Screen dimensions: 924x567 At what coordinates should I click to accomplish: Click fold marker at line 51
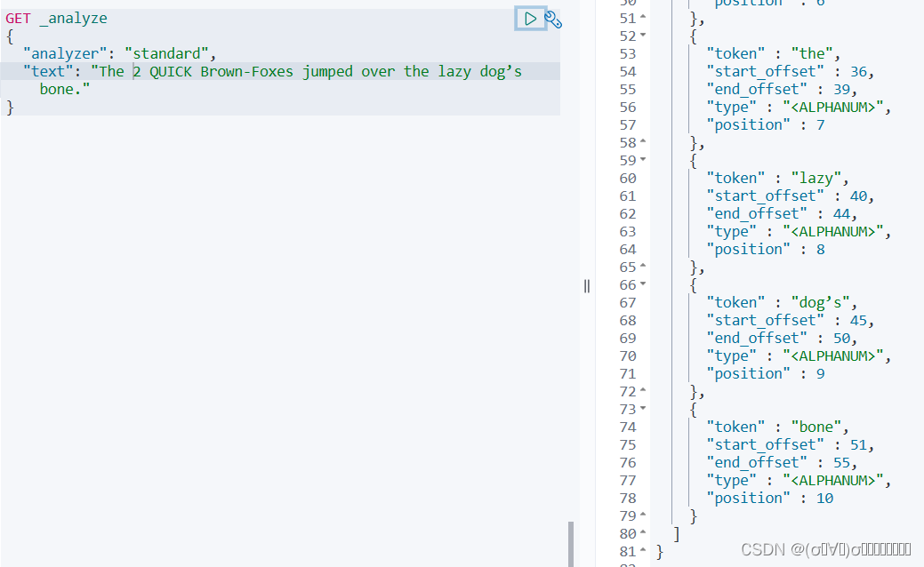[643, 17]
